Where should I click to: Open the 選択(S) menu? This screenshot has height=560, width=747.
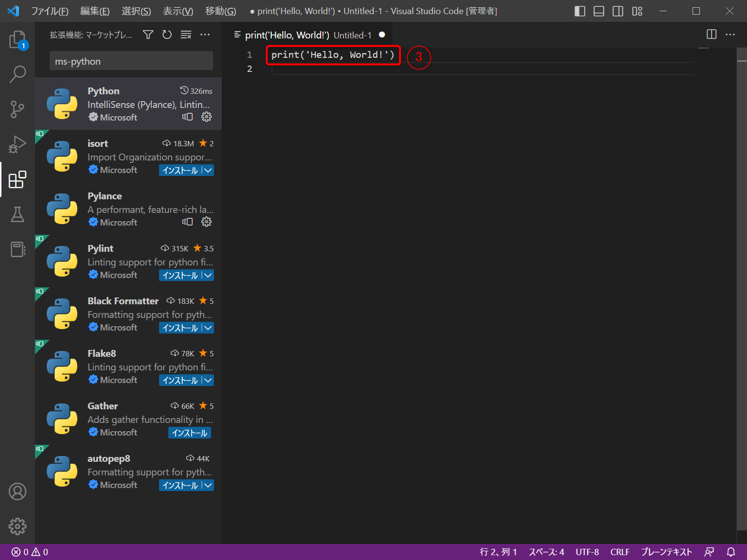pos(136,11)
